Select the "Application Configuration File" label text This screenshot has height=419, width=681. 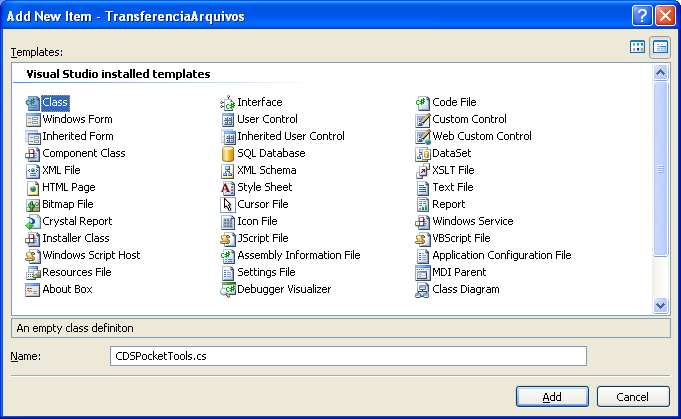[x=502, y=255]
